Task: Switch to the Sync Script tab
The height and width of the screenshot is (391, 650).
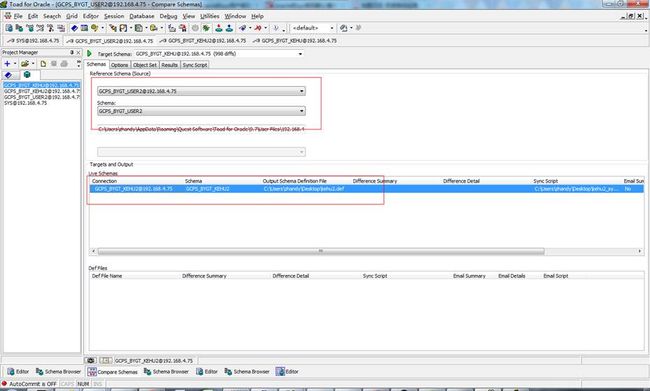Action: (x=195, y=65)
